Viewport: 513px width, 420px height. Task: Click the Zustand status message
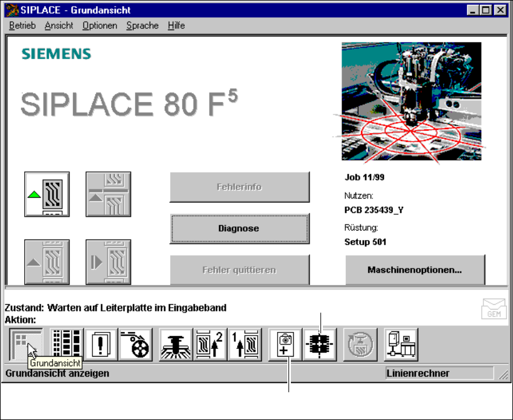[x=115, y=308]
